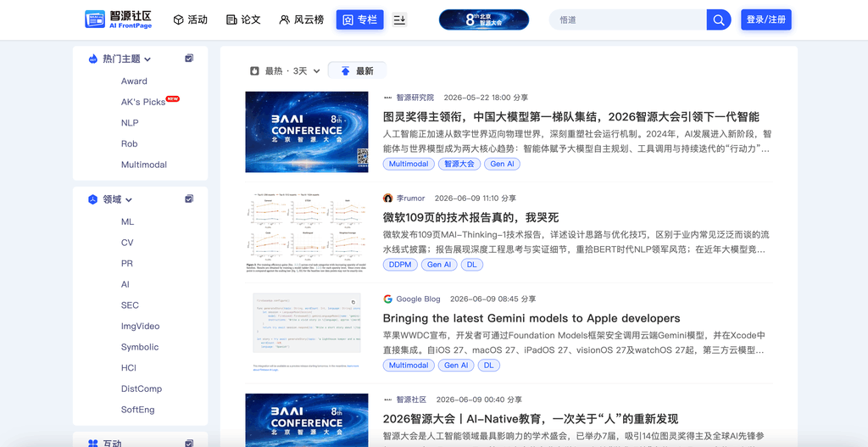
Task: Open the charts thumbnail of 微软109页 article
Action: click(x=307, y=232)
